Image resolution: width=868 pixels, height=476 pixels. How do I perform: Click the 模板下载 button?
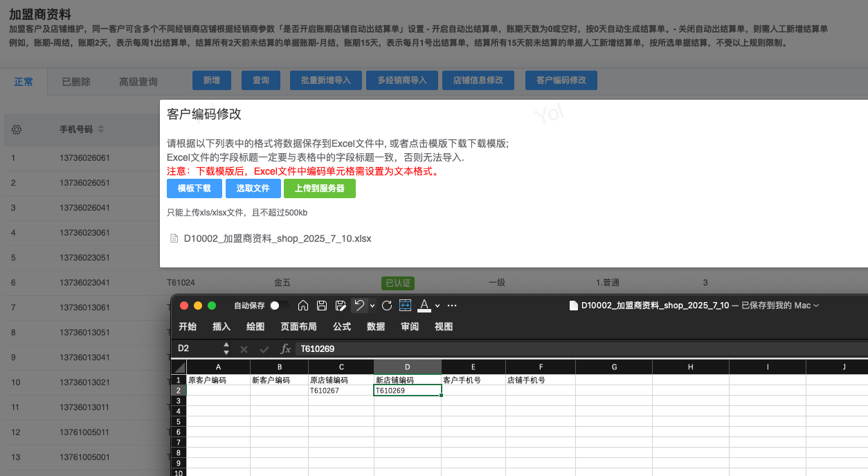[194, 188]
